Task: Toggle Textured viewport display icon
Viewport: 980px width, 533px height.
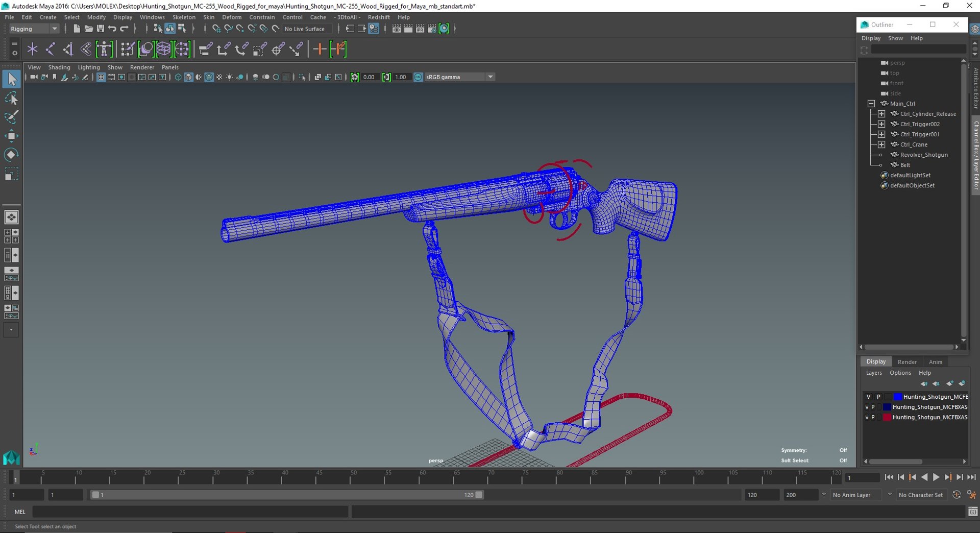Action: coord(219,77)
